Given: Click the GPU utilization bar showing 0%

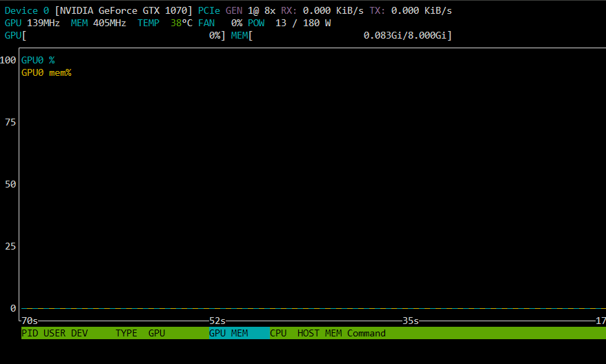Looking at the screenshot, I should pos(115,36).
